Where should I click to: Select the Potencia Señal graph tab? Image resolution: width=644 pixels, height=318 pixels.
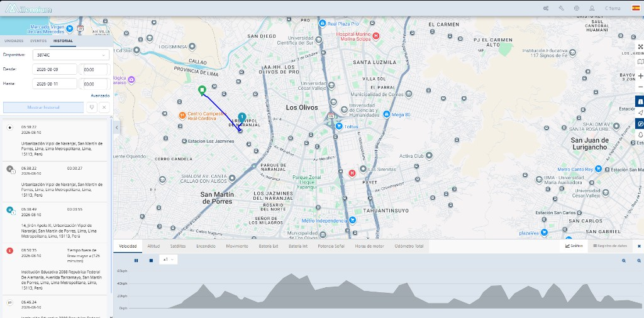(x=331, y=246)
